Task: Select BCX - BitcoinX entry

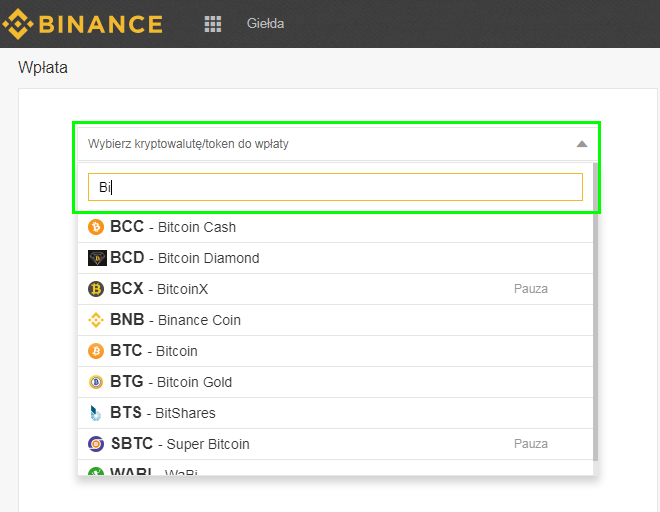Action: 335,289
